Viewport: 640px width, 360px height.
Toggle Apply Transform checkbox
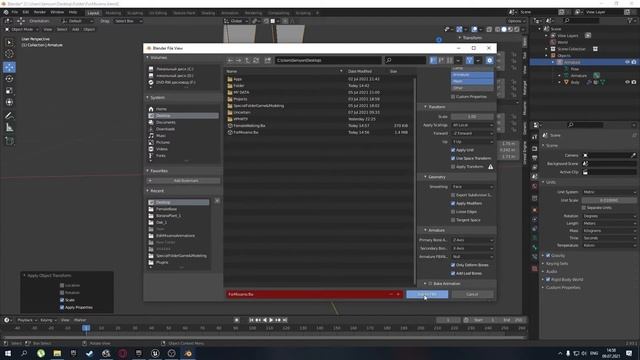point(453,167)
